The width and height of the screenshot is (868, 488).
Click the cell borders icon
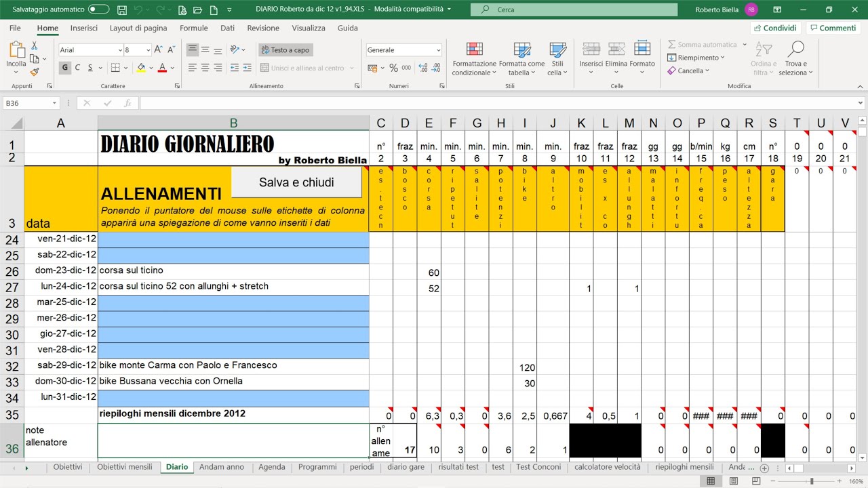coord(115,68)
